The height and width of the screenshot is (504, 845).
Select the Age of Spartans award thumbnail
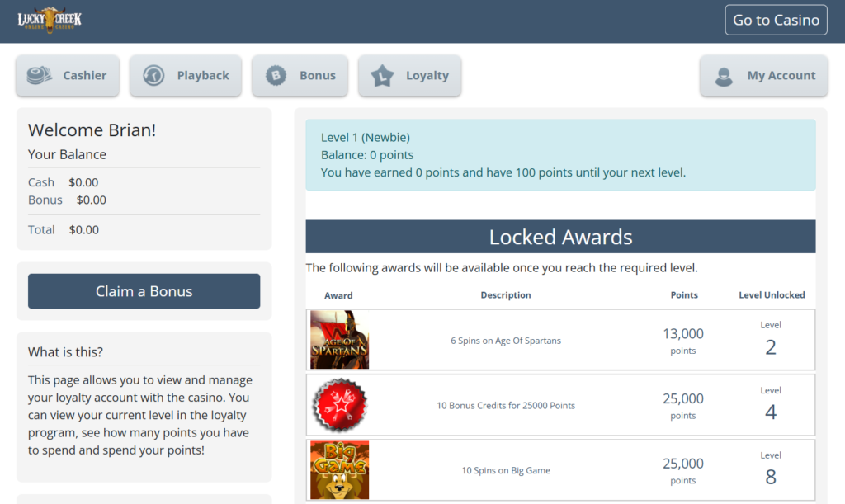(x=339, y=340)
